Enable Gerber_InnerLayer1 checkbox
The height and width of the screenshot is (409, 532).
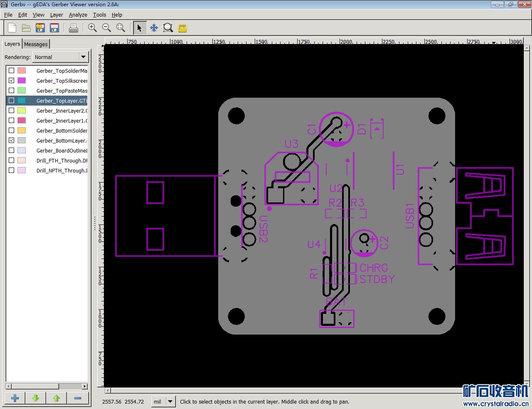tap(12, 121)
